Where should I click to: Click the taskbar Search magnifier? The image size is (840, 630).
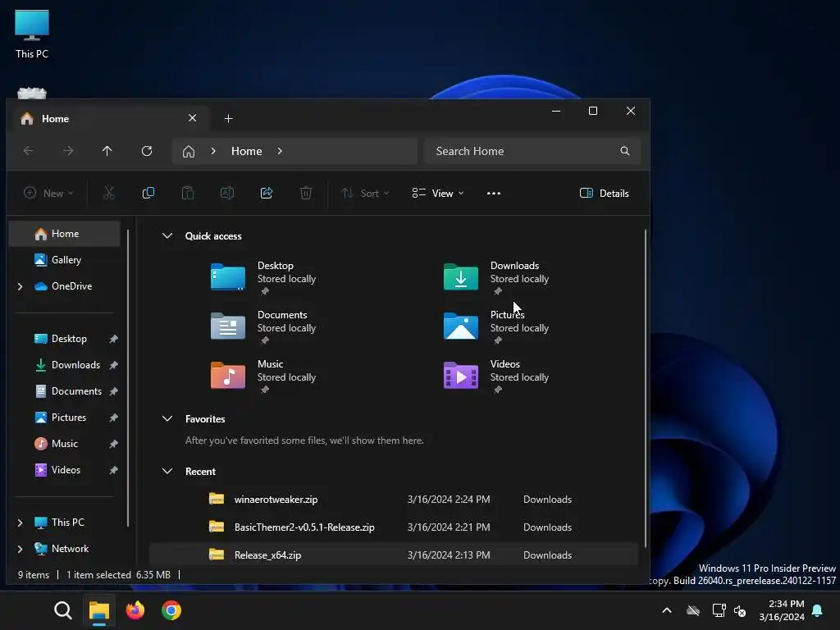pyautogui.click(x=62, y=610)
